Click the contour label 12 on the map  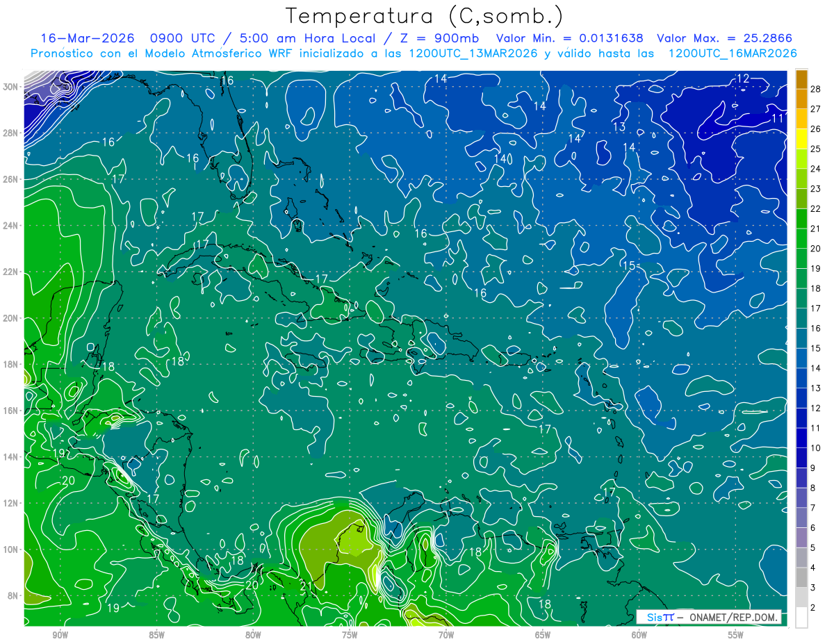click(x=743, y=79)
